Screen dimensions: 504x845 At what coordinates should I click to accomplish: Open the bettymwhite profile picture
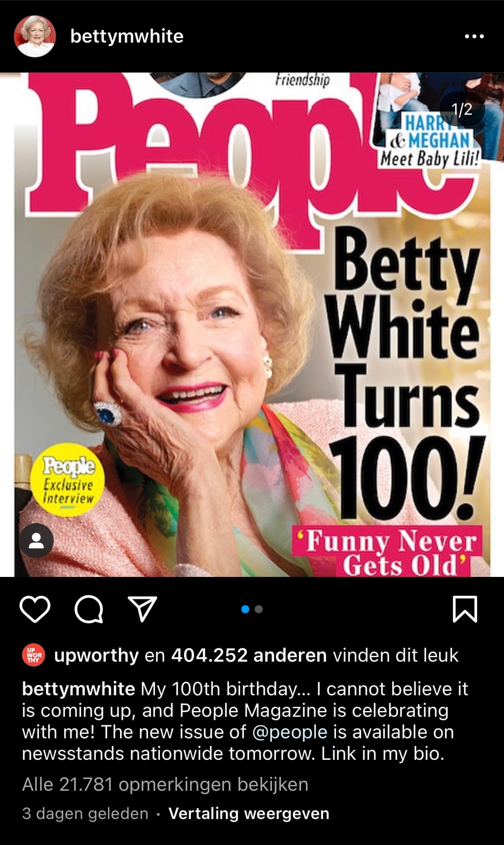point(35,36)
